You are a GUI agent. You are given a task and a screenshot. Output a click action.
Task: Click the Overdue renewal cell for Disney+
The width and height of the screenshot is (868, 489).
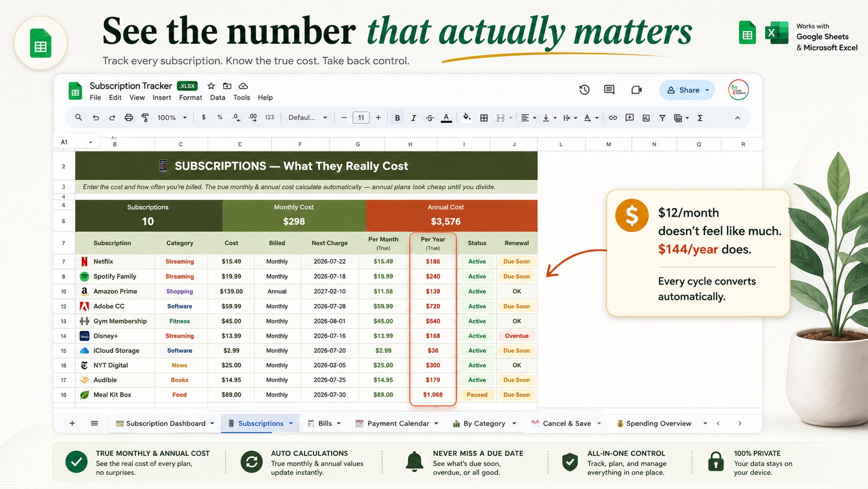(517, 336)
